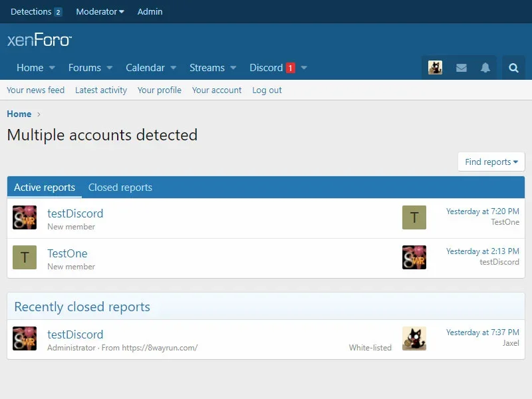Open the Find reports dropdown
Screen dimensions: 532x399
[491, 162]
